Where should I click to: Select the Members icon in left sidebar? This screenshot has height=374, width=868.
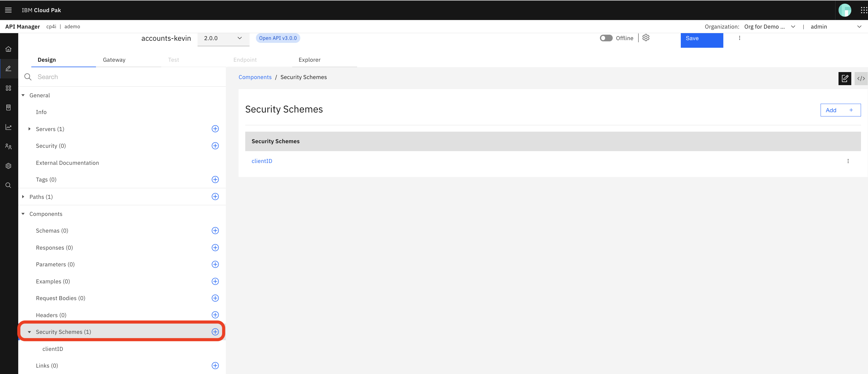(9, 146)
